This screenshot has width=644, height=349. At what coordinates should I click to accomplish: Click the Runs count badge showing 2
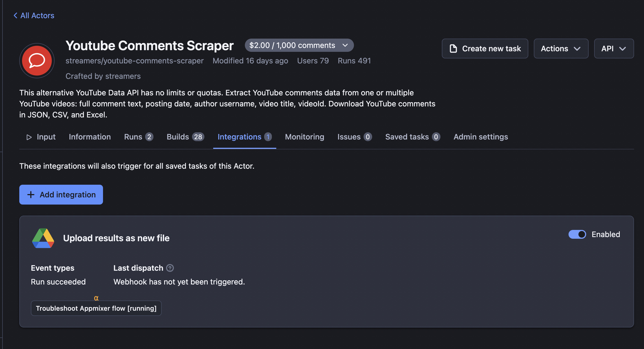(x=149, y=136)
